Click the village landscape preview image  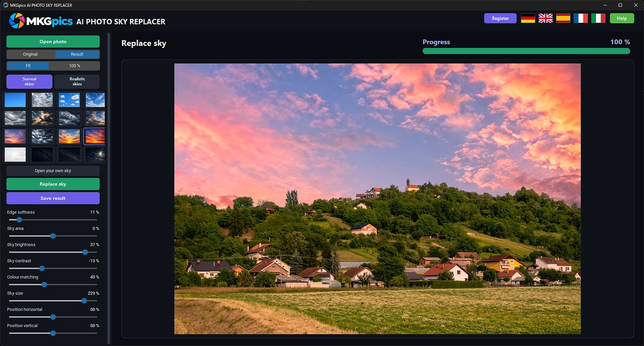click(x=377, y=199)
